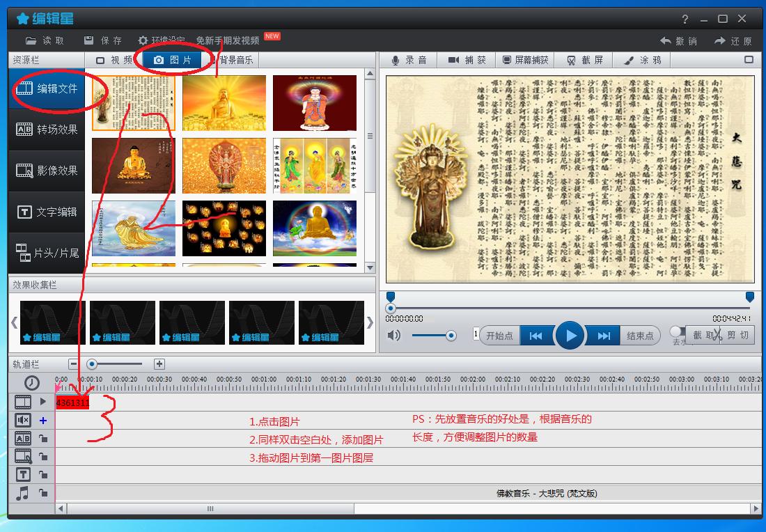Click the 录音 microphone recording tool
766x532 pixels.
tap(409, 61)
